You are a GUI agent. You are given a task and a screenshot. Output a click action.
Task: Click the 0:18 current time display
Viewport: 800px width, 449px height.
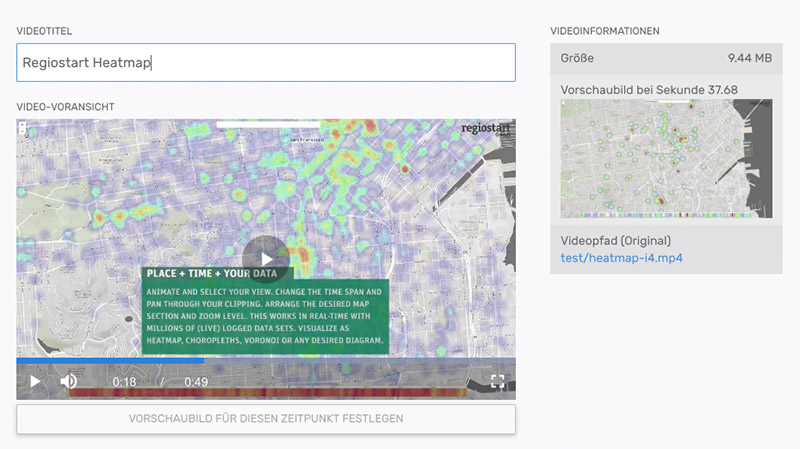click(124, 382)
